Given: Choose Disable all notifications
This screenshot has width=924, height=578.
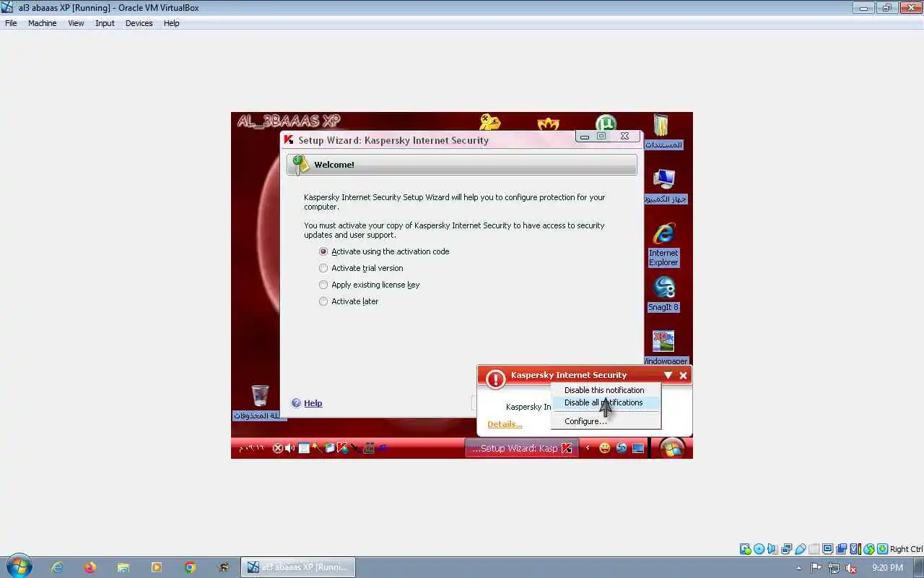Looking at the screenshot, I should pos(603,402).
